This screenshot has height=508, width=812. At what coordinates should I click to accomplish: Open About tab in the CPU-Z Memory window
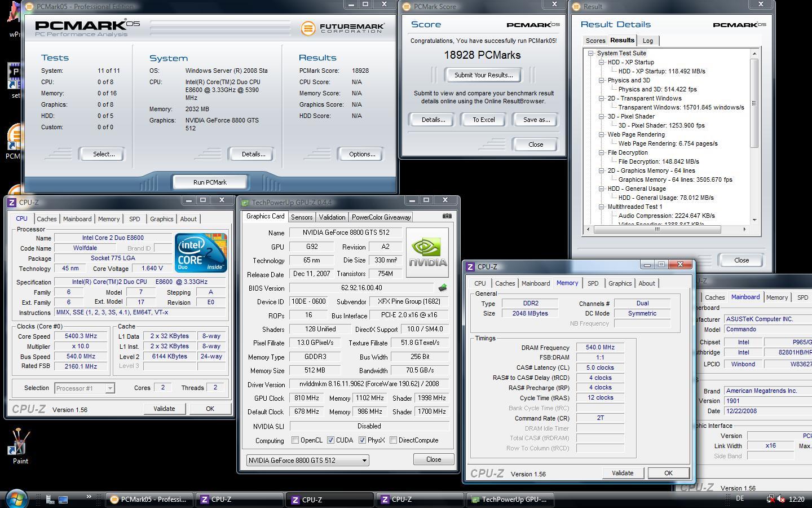[x=647, y=283]
